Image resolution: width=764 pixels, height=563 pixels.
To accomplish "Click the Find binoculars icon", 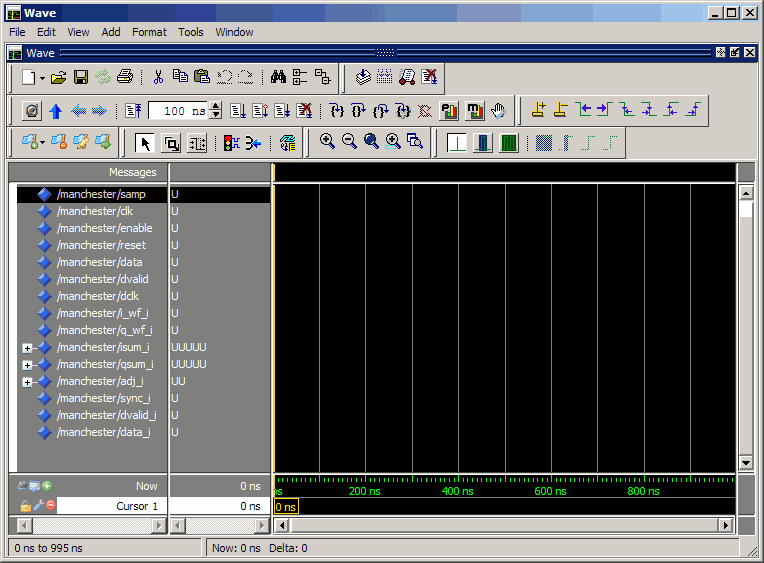I will pos(278,77).
